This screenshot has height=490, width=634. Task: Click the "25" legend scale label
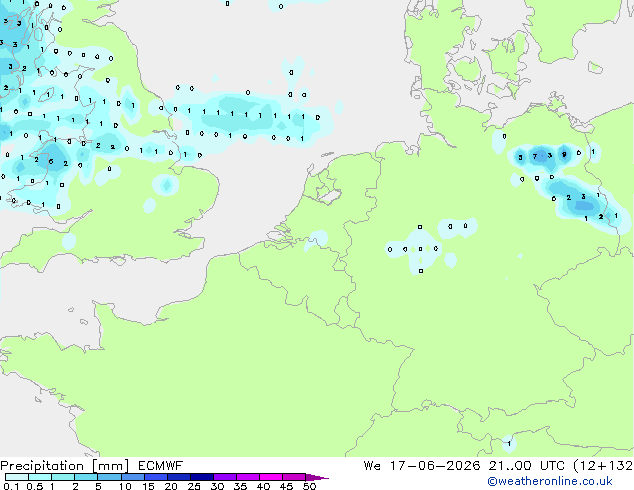[194, 486]
